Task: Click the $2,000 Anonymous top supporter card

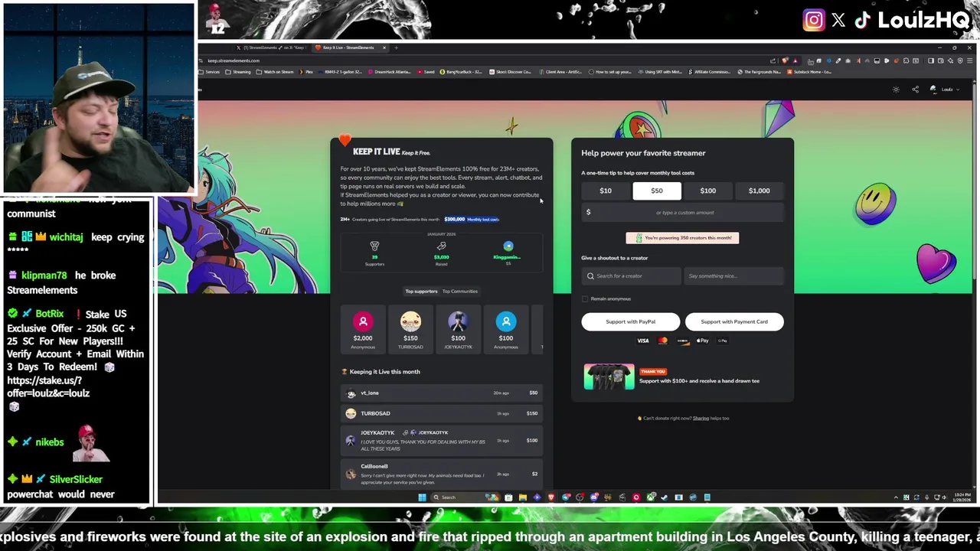Action: 363,331
